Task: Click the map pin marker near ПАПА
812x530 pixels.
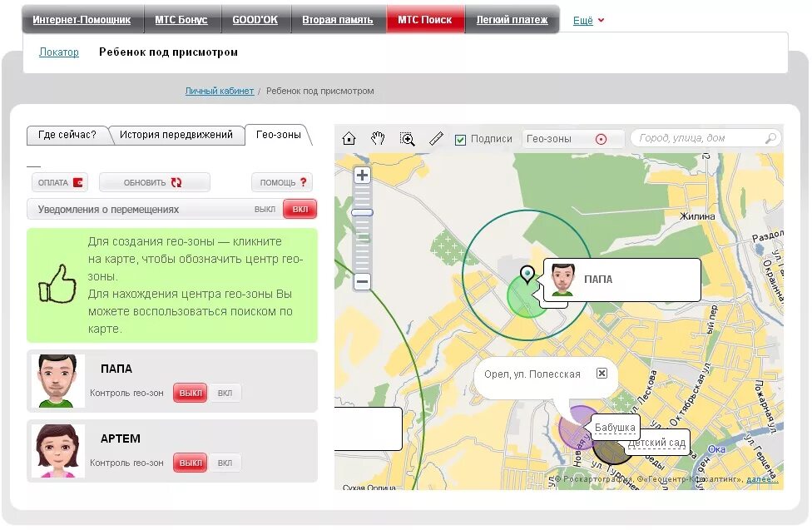Action: 527,274
